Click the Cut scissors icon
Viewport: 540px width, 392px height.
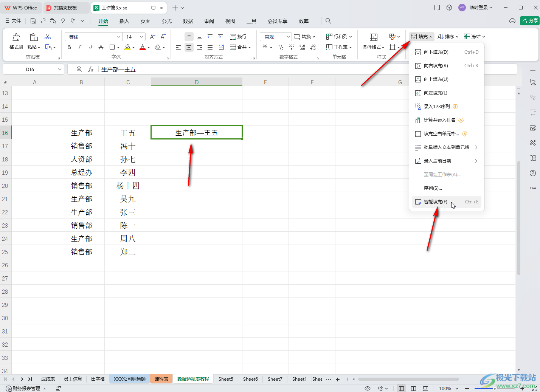(x=48, y=37)
